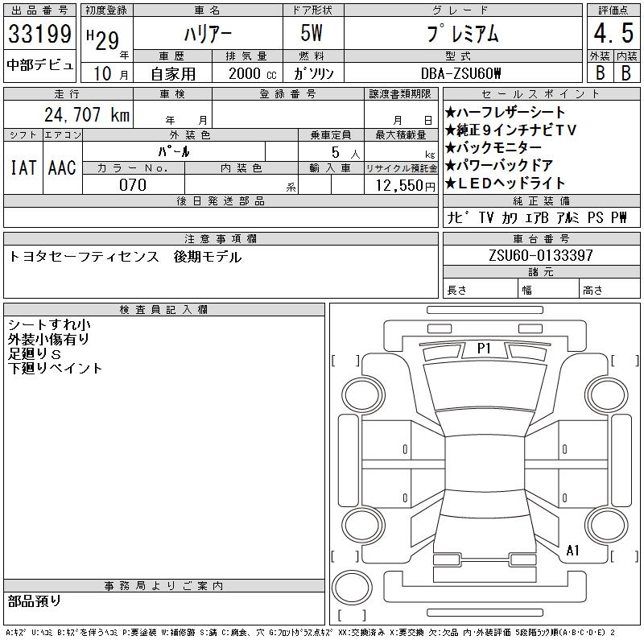644x644 pixels.
Task: Click the 長さ dimension field
Action: [480, 288]
